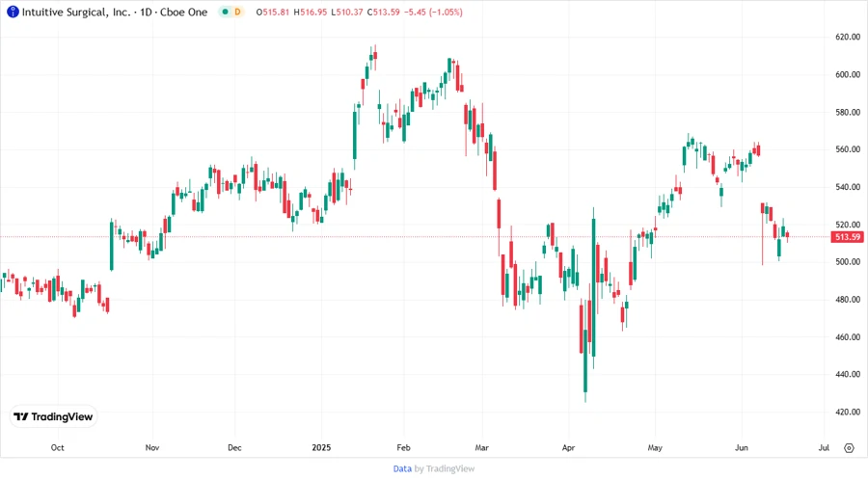Click the Jun label on time axis
The width and height of the screenshot is (868, 480).
point(742,448)
